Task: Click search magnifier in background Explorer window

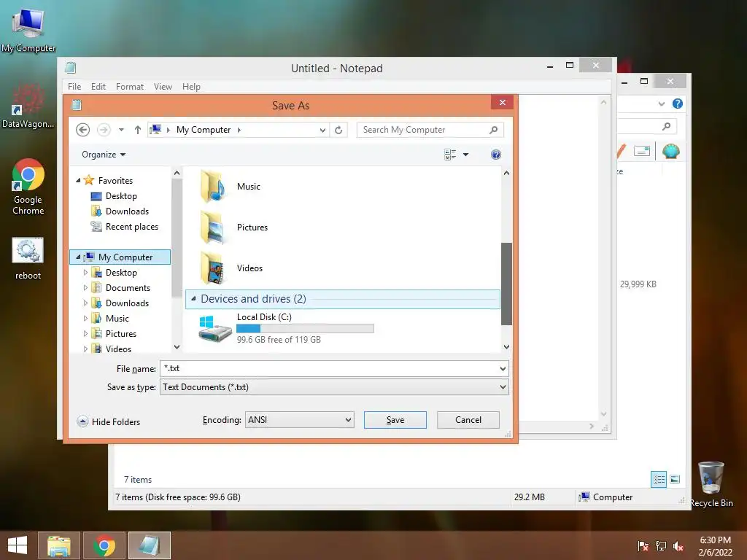Action: 666,126
